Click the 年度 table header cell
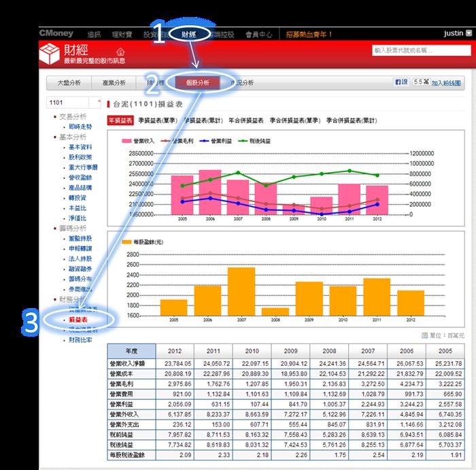Screen dimensions: 476x470 131,351
